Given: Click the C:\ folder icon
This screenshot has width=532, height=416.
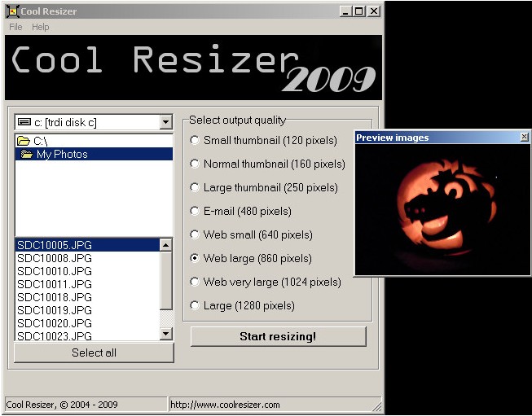Looking at the screenshot, I should tap(24, 141).
